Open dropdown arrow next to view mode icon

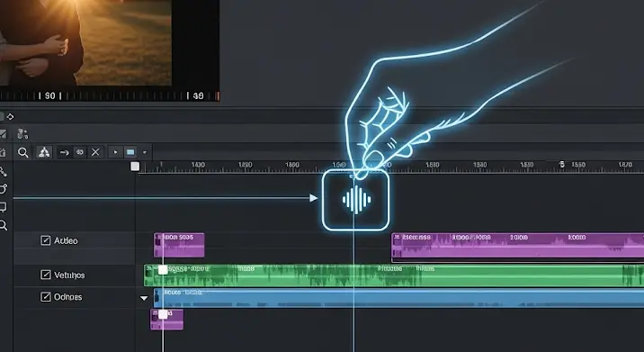click(x=145, y=152)
